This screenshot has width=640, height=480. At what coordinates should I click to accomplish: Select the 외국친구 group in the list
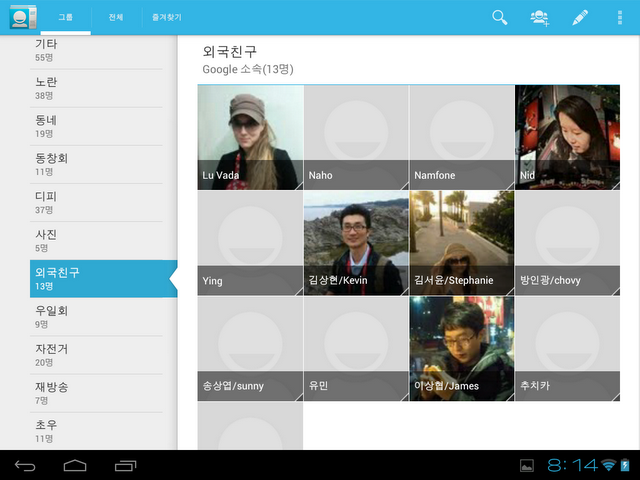tap(104, 279)
